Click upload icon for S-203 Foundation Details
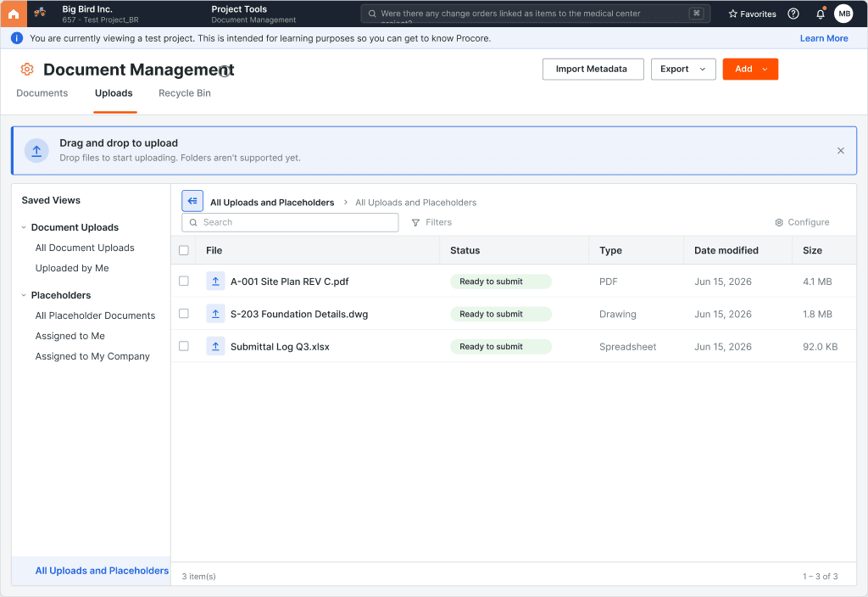This screenshot has height=597, width=868. coord(215,314)
